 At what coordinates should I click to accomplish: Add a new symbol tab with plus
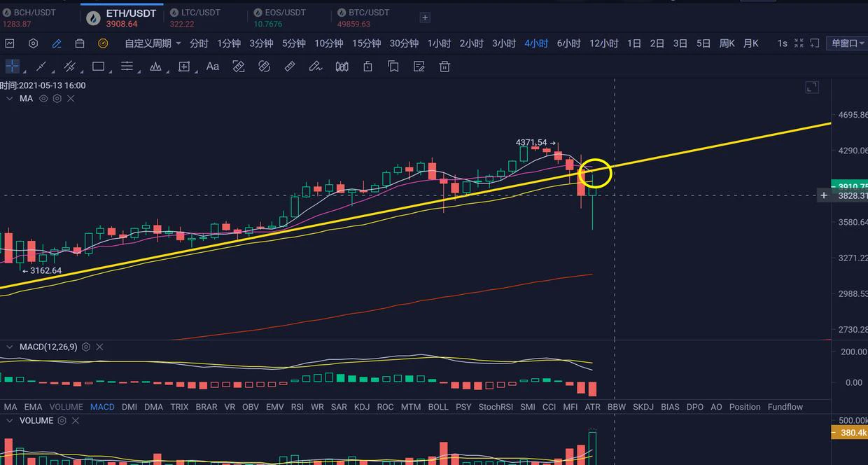(425, 18)
